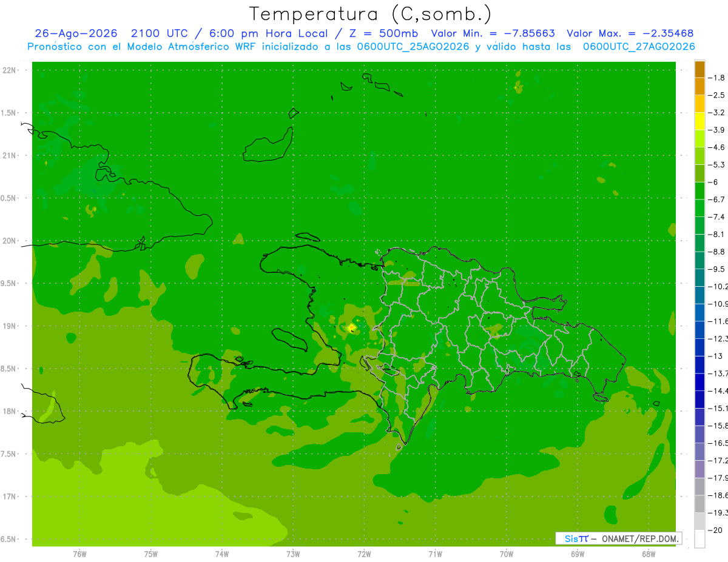
Task: Click the 'Valor Min. = -7.85663' value
Action: coord(493,33)
